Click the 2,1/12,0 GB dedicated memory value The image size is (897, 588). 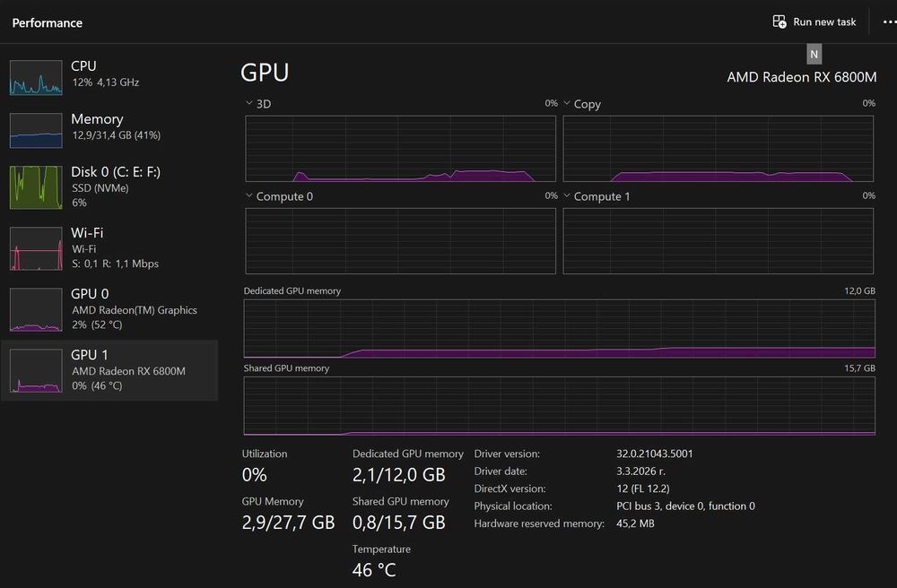coord(399,475)
